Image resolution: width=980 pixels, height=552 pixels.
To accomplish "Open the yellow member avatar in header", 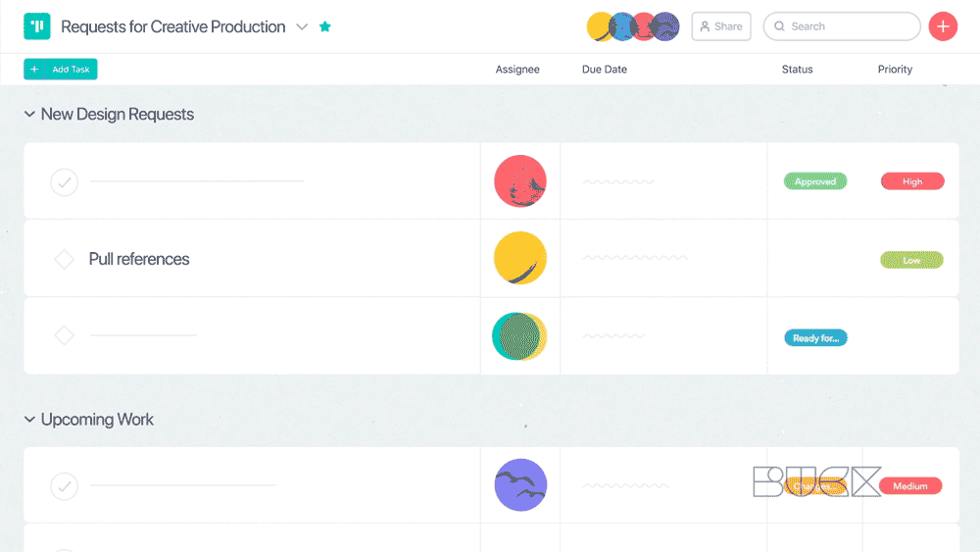I will click(599, 26).
